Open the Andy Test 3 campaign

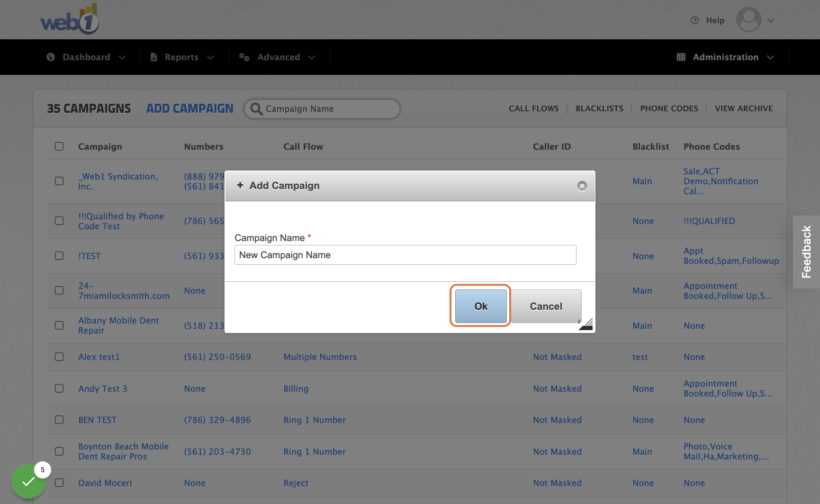(x=103, y=388)
